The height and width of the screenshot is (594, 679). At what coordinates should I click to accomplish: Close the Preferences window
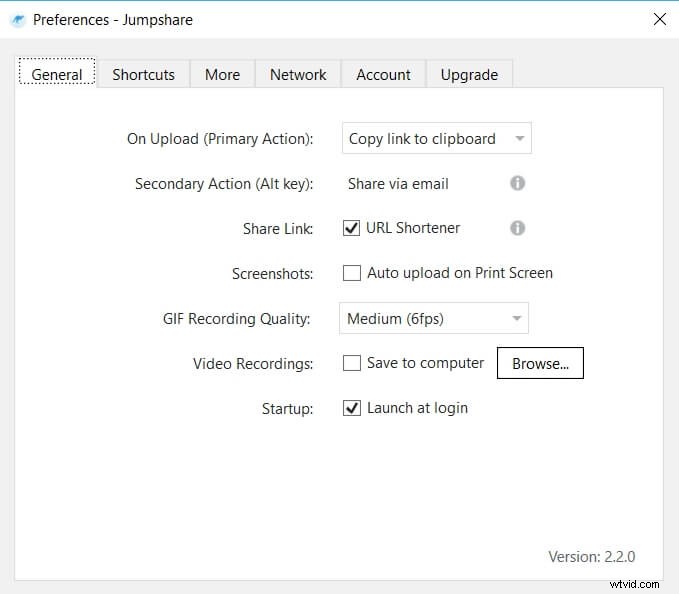click(x=660, y=19)
